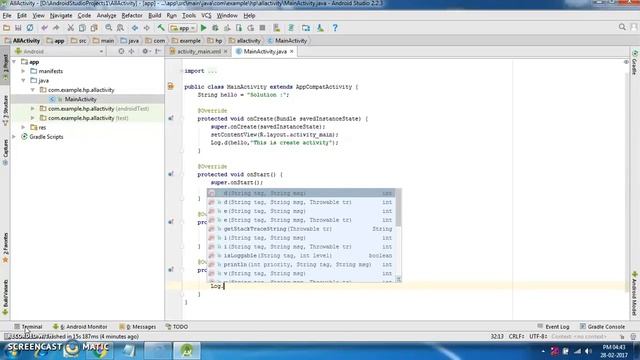The image size is (640, 360).
Task: Click the Copy toolbar icon
Action: point(82,28)
